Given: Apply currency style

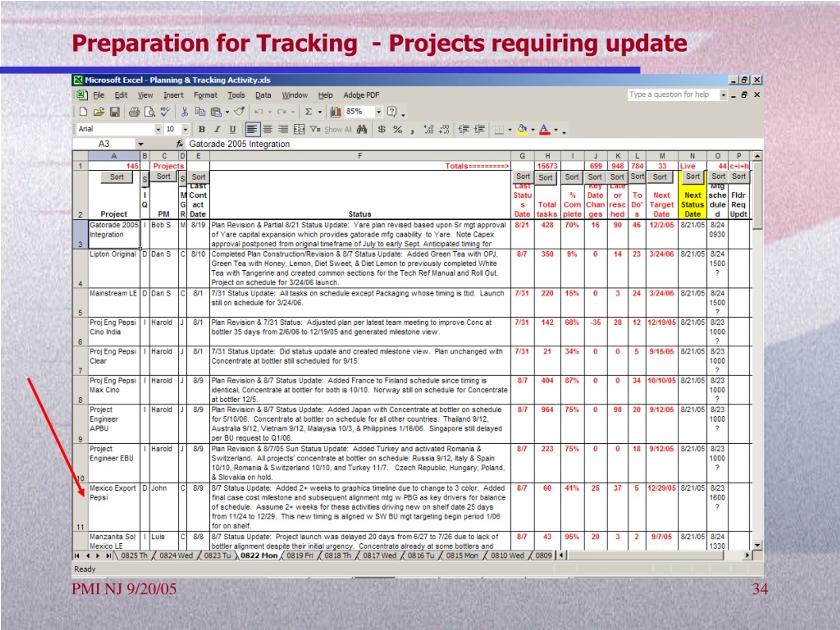Looking at the screenshot, I should 382,130.
